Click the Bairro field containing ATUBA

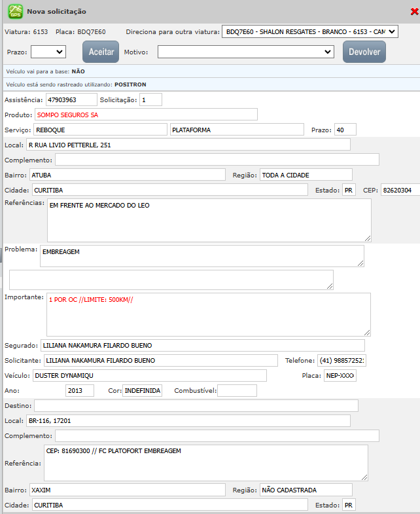click(127, 175)
